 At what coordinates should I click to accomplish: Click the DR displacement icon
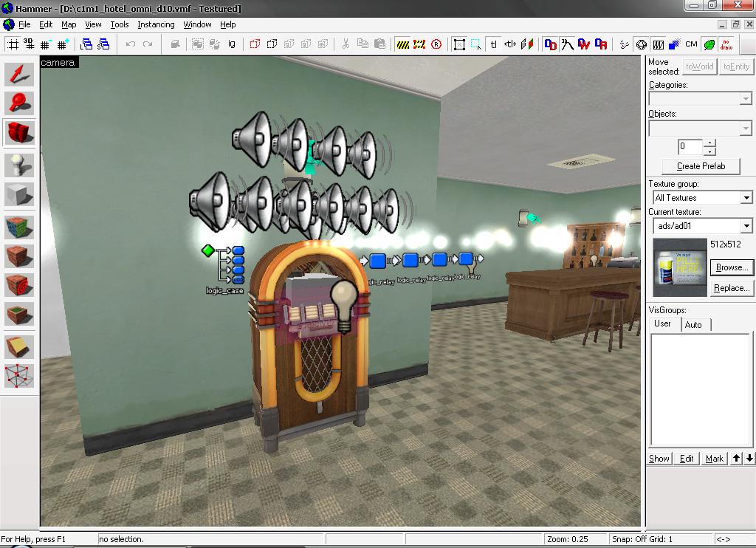(601, 44)
